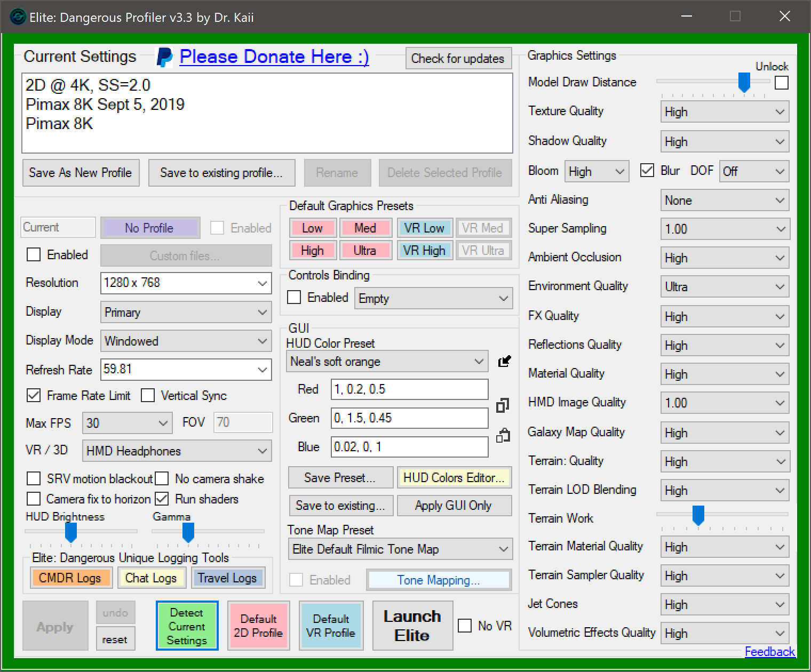Expand Environment Quality dropdown
Viewport: 811px width, 672px height.
725,287
